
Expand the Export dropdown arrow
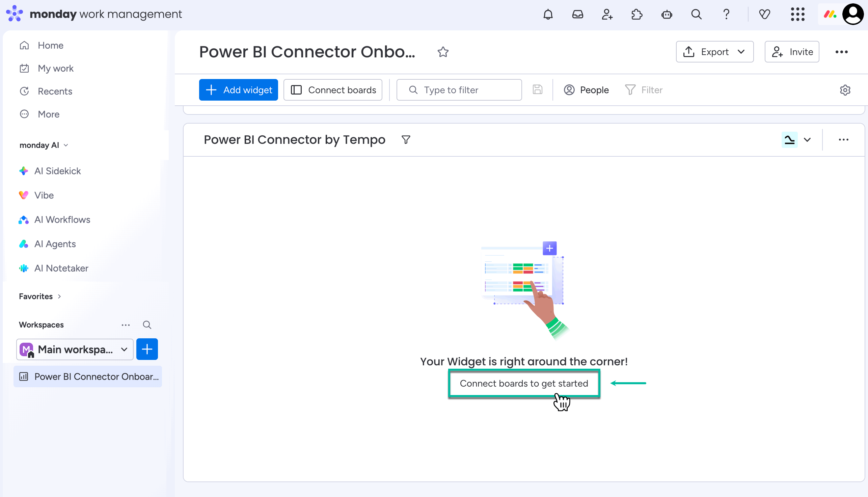[741, 52]
